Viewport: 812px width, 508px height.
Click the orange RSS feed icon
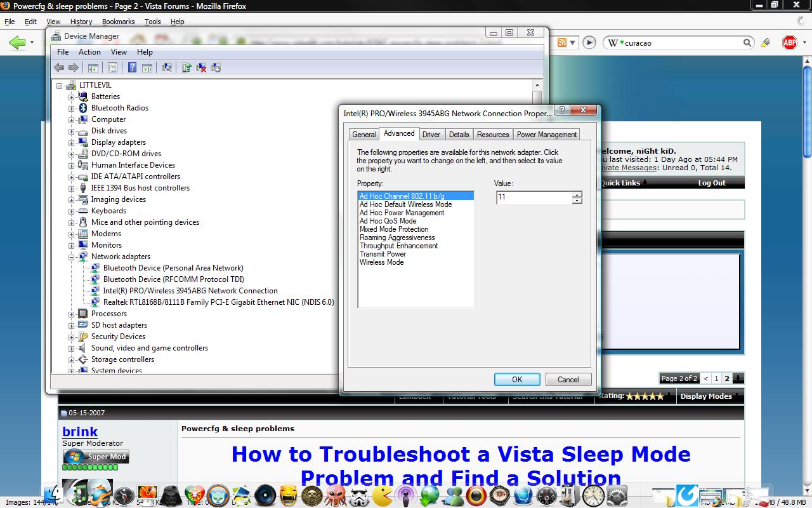coord(561,43)
